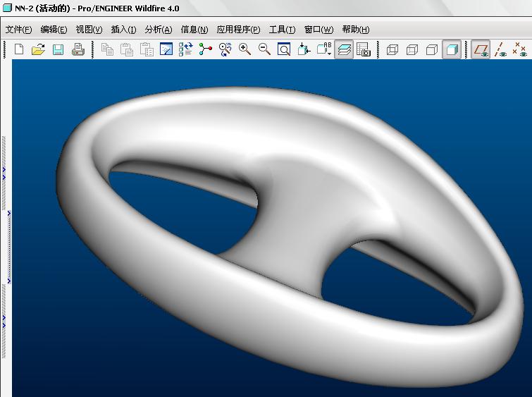Open the 窗口(W) menu
The width and height of the screenshot is (532, 397).
click(318, 30)
